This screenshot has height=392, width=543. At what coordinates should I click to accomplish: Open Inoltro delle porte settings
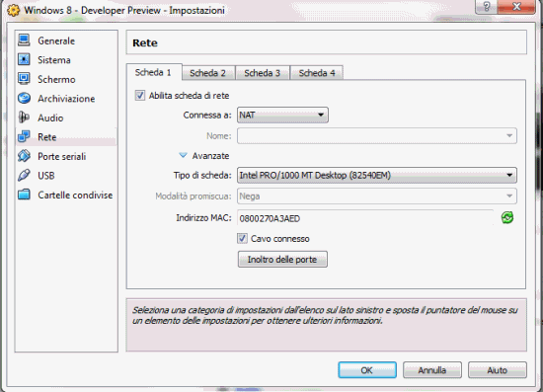pyautogui.click(x=282, y=259)
